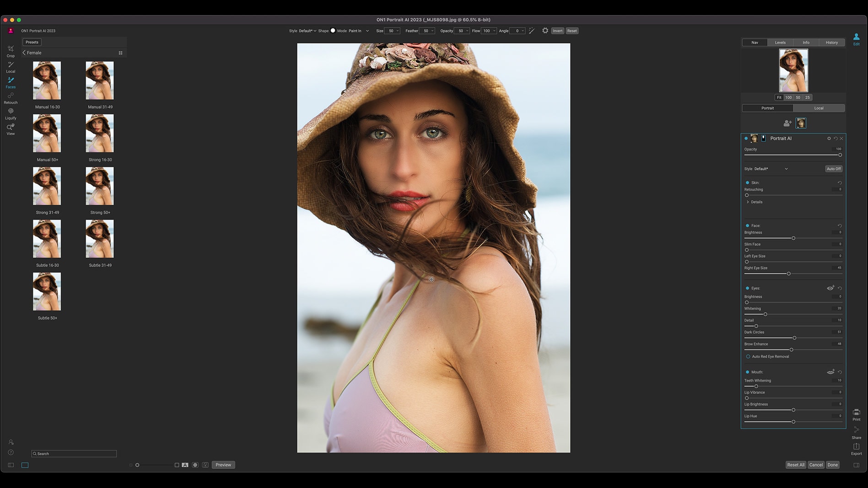868x488 pixels.
Task: Click the Invert button
Action: click(x=557, y=31)
